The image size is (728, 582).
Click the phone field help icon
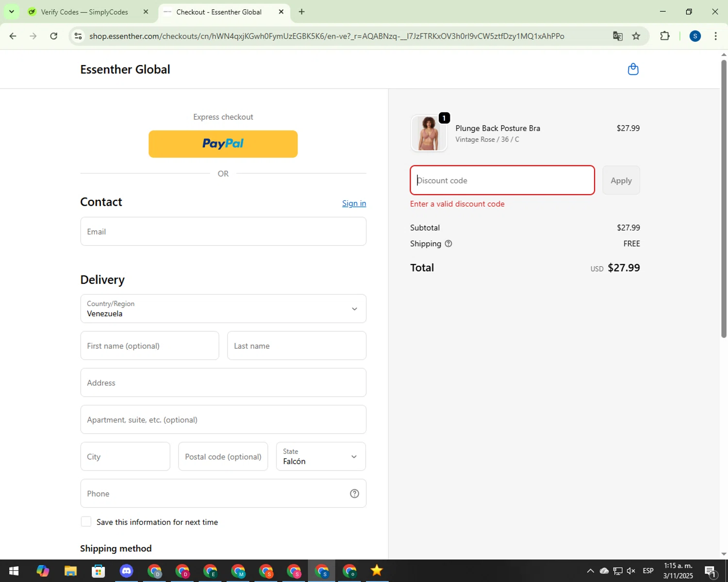pos(354,493)
